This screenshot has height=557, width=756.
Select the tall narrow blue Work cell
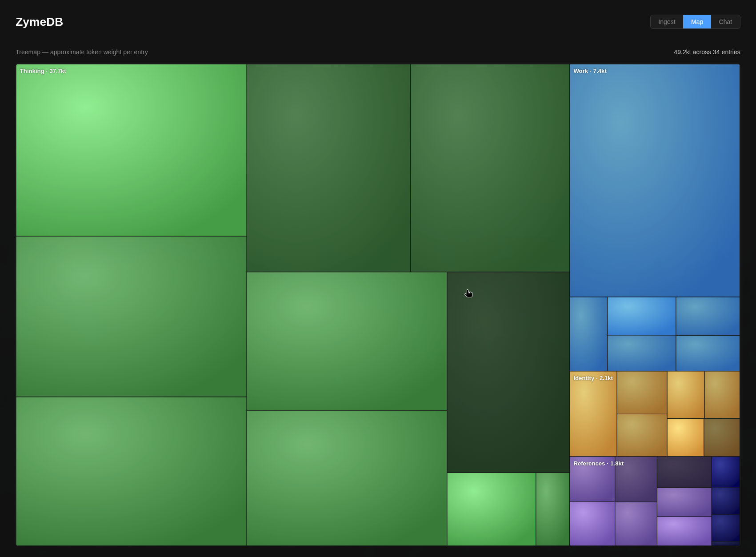588,334
